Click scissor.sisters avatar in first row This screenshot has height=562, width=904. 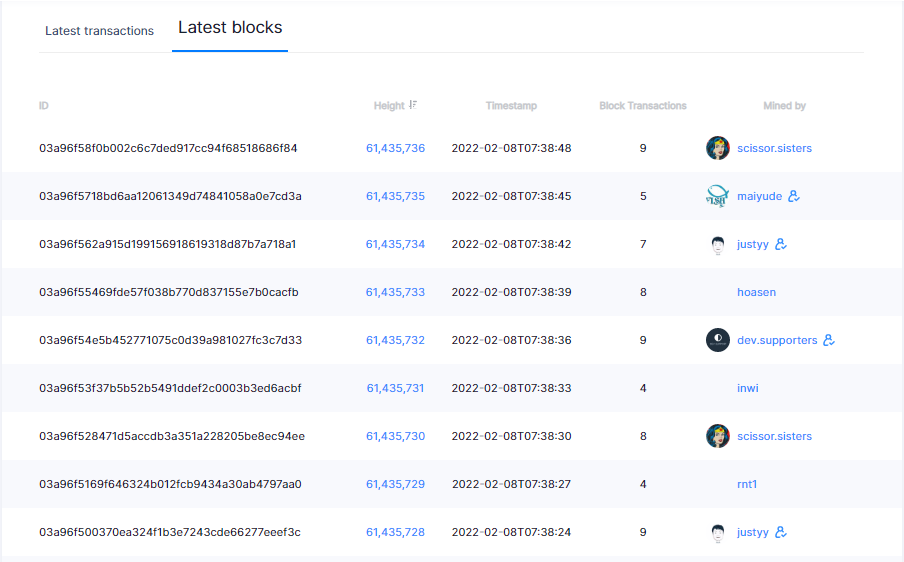pos(718,148)
